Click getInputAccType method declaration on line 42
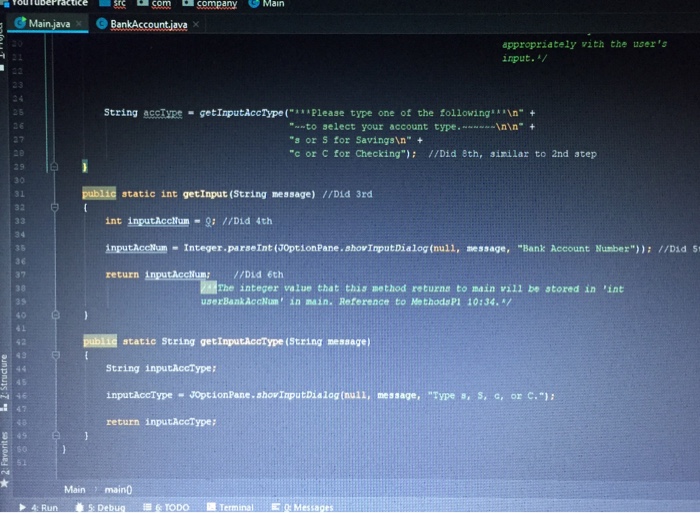The width and height of the screenshot is (700, 513). tap(242, 342)
